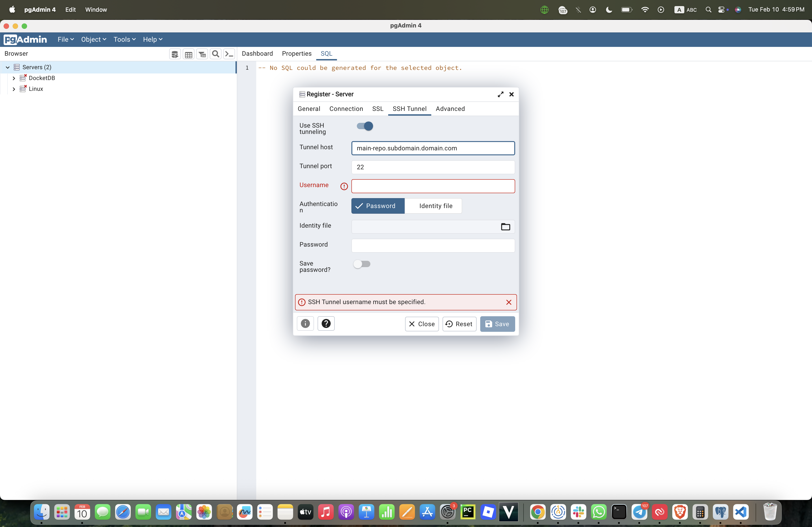Screen dimensions: 812x527
Task: Switch to the Connection tab
Action: [346, 109]
